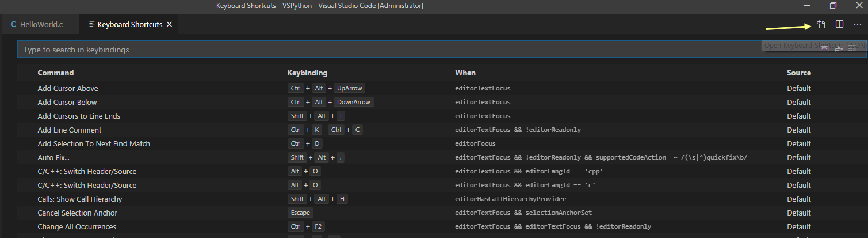868x238 pixels.
Task: Clear keybindings search input icon
Action: tap(852, 49)
